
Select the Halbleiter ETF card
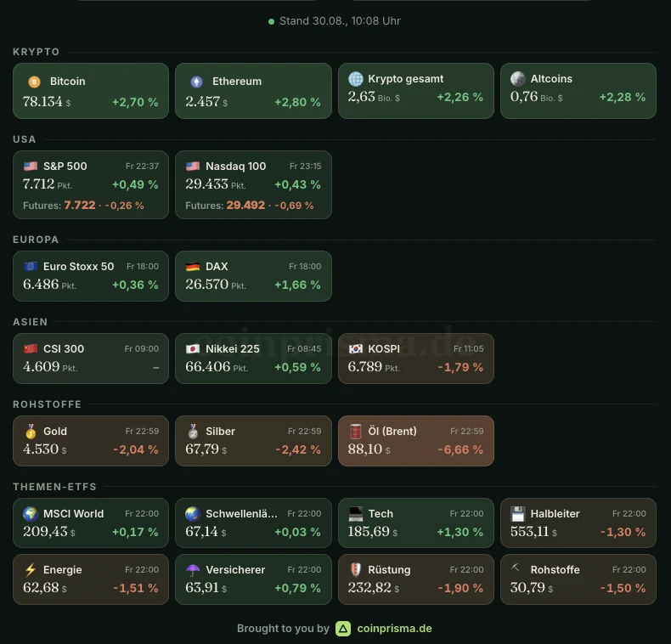[x=578, y=523]
